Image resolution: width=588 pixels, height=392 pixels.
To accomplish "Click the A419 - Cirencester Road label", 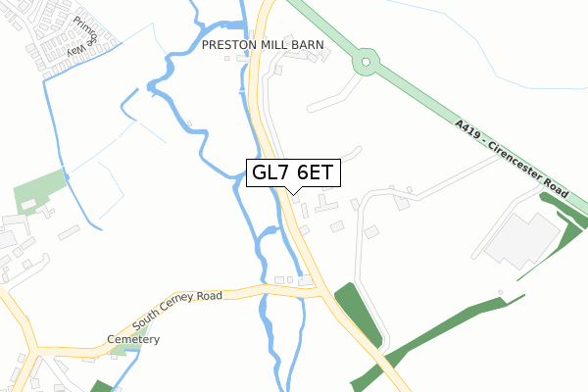I will pos(512,159).
